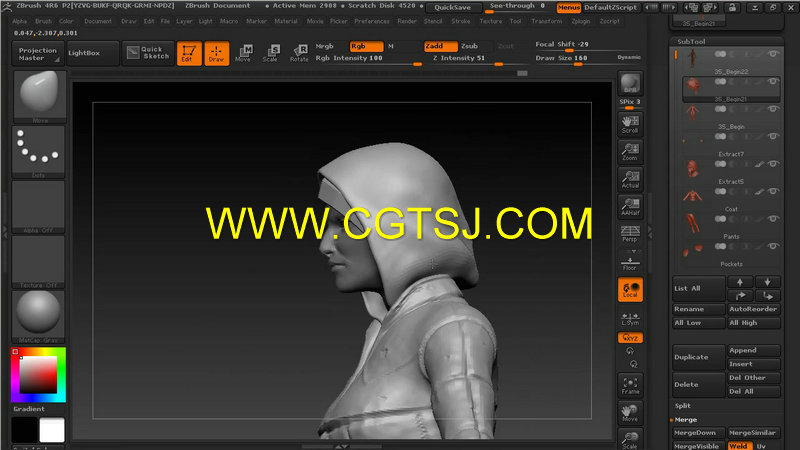Enable Zsub sculpt mode
This screenshot has width=800, height=450.
click(469, 46)
